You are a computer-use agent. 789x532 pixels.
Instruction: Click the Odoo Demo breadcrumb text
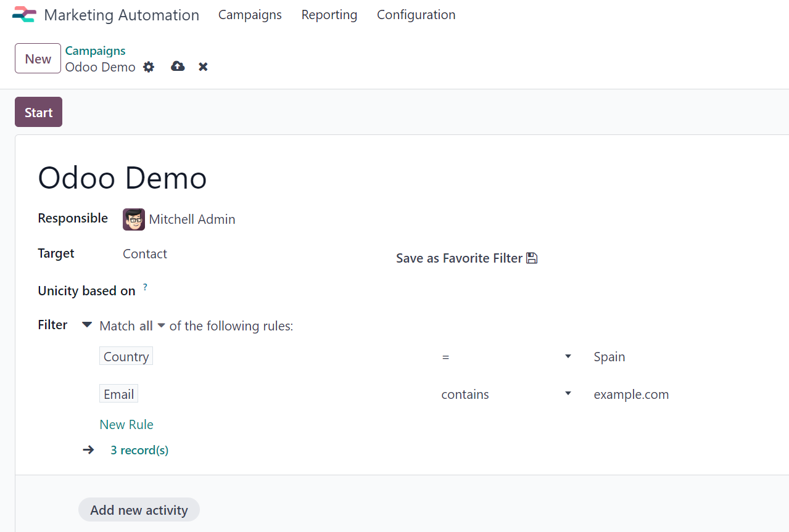click(x=101, y=67)
